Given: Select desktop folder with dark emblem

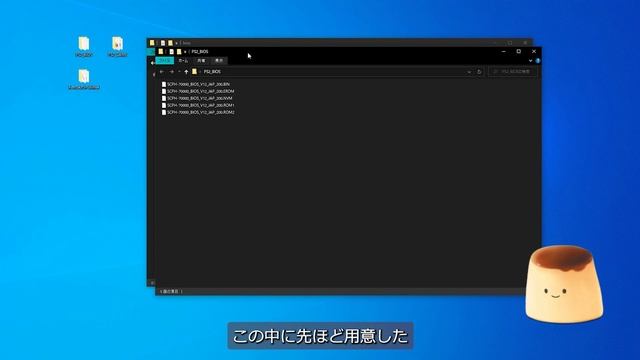Looking at the screenshot, I should click(118, 46).
